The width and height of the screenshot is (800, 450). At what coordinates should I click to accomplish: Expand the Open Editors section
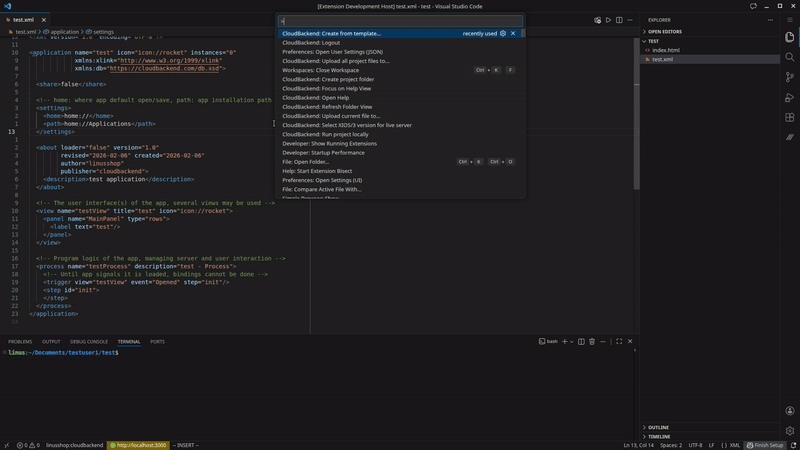click(710, 32)
